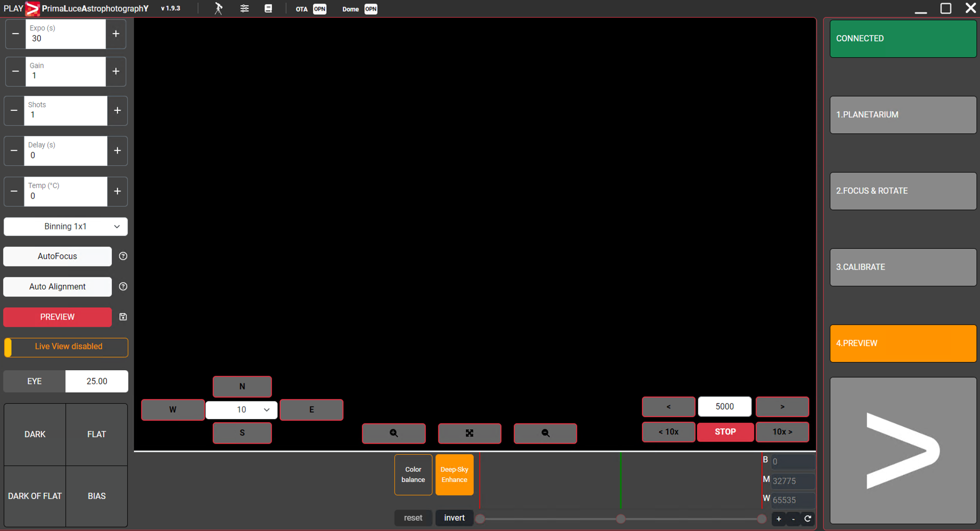Start AutoFocus routine
Viewport: 980px width, 531px height.
coord(57,256)
